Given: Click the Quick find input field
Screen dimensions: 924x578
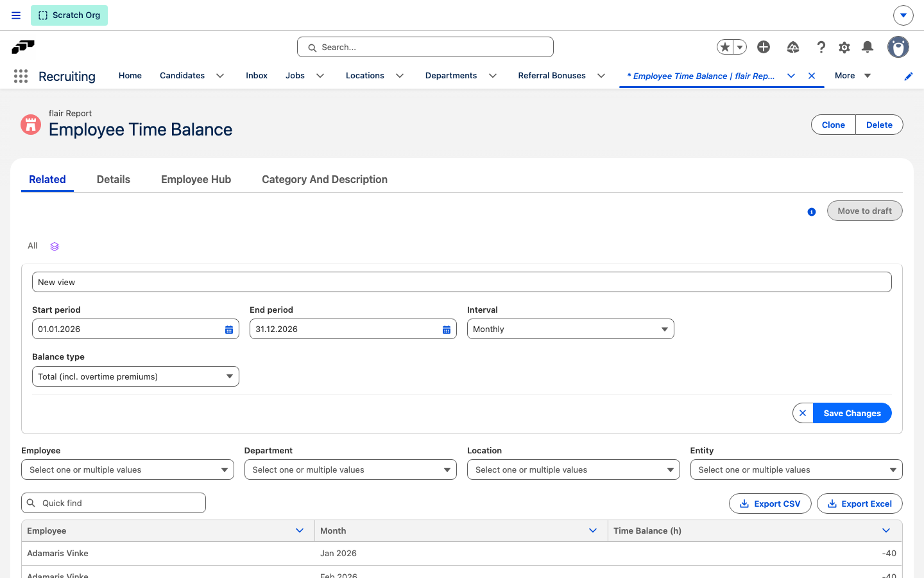Looking at the screenshot, I should (x=114, y=503).
